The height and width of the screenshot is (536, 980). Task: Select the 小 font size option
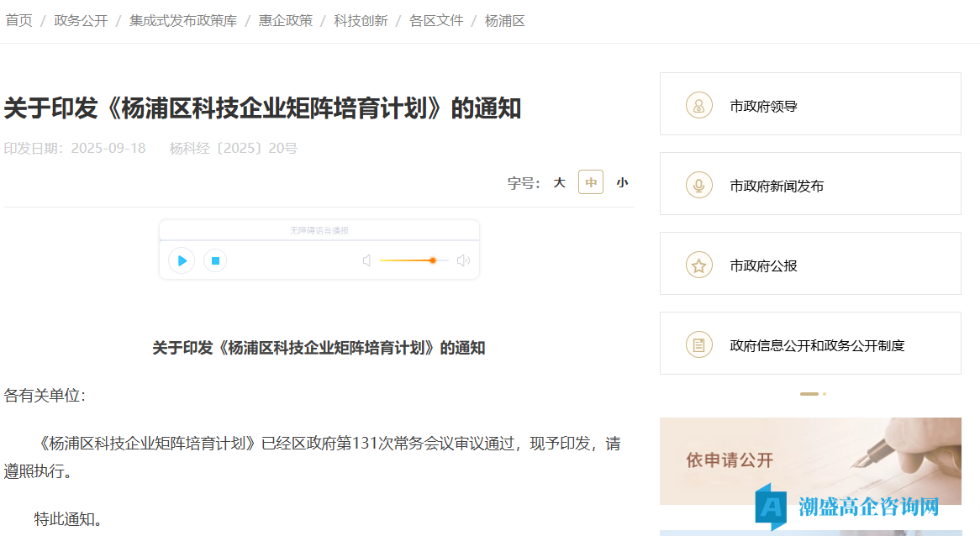point(622,182)
